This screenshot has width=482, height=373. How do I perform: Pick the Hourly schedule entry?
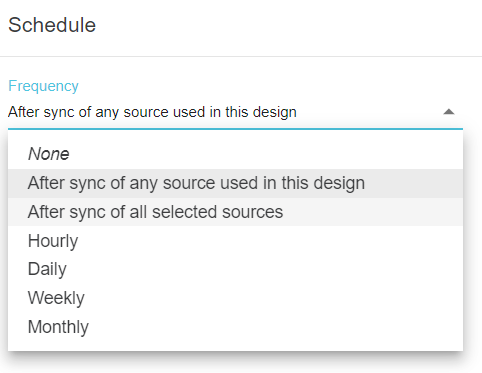(x=235, y=241)
